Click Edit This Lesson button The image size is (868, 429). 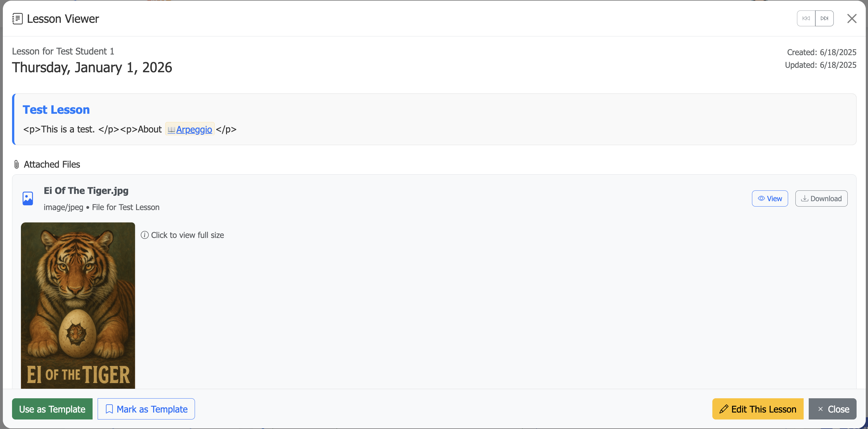757,409
